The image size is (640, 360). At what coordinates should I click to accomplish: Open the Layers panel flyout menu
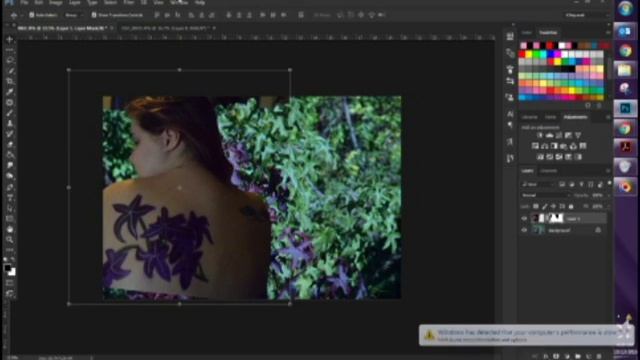click(x=608, y=171)
